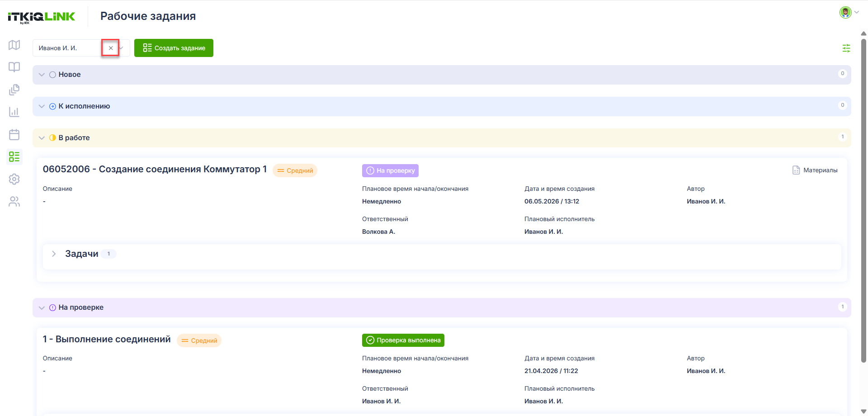
Task: Click the Проверка выполнена status button
Action: tap(403, 340)
